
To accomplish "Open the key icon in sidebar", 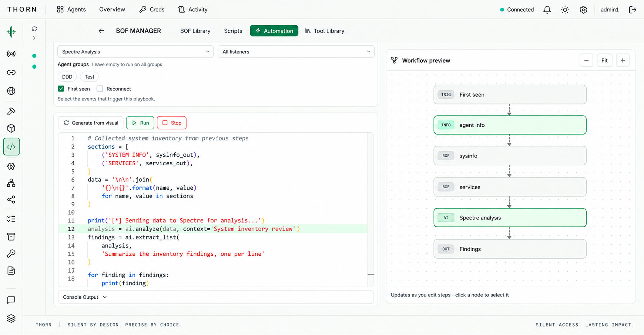I will 11,253.
